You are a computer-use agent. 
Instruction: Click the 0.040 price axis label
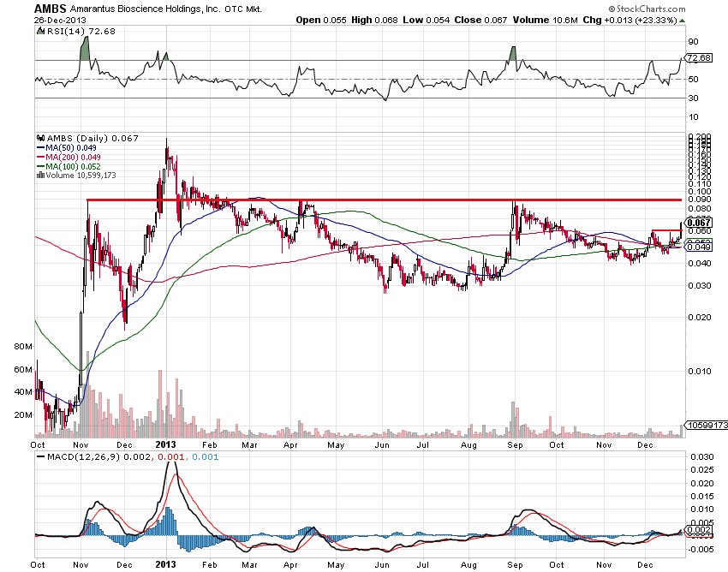pyautogui.click(x=699, y=263)
